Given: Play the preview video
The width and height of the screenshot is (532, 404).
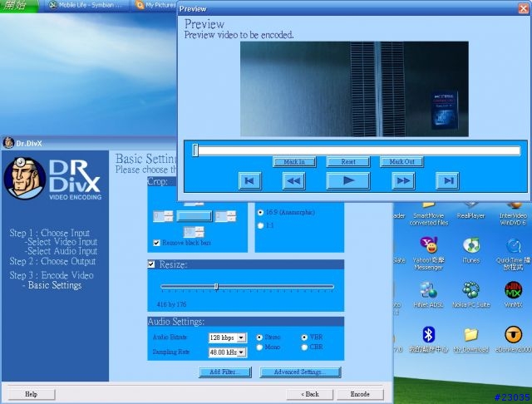Looking at the screenshot, I should 347,180.
